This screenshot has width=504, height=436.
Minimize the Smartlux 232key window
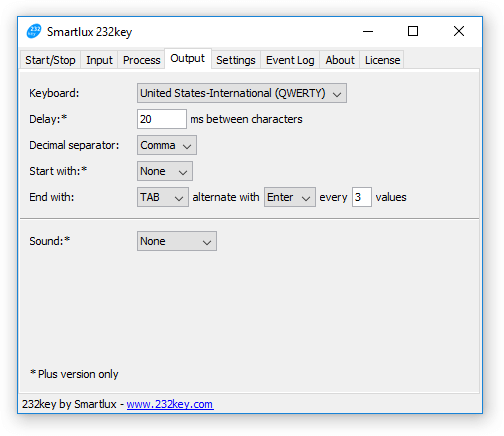368,31
